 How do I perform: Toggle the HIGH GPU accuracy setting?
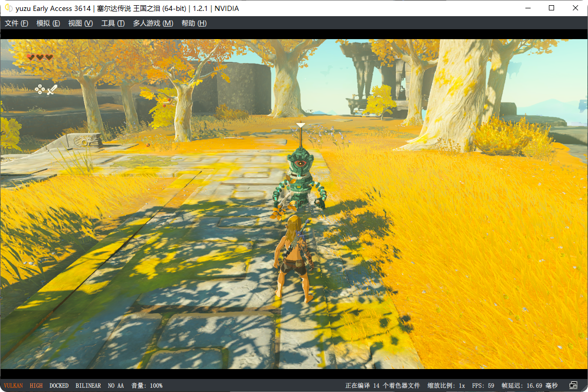[x=36, y=386]
